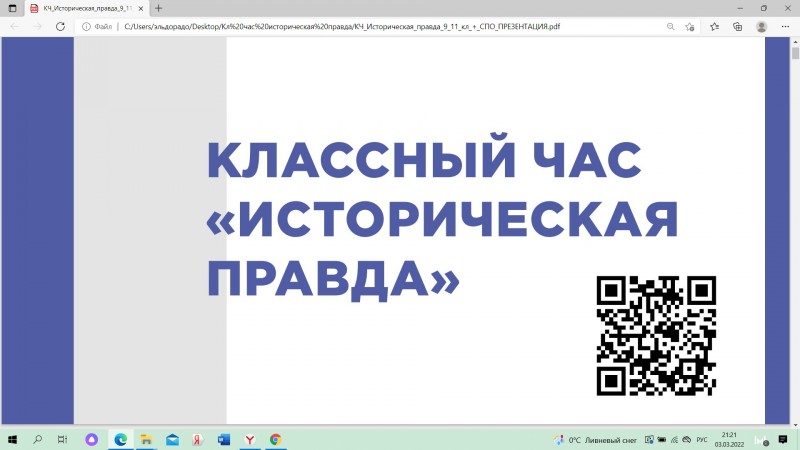800x450 pixels.
Task: Click the greyed-out browser Back arrow
Action: coord(14,27)
